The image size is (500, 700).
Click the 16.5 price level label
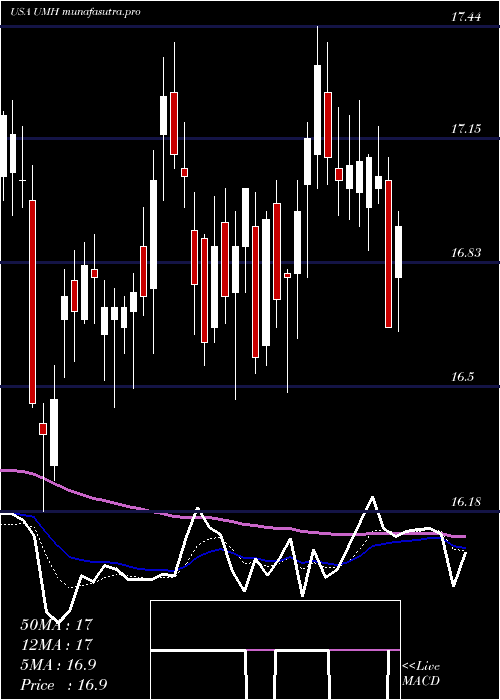click(x=462, y=377)
